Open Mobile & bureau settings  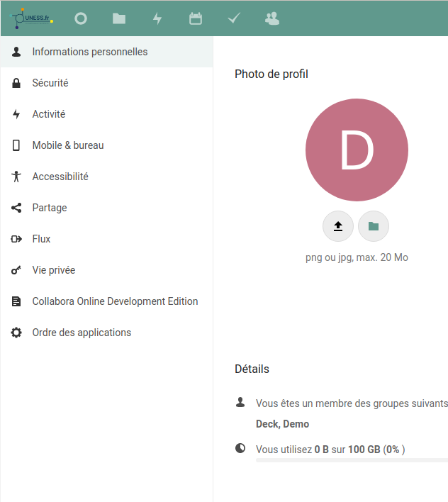(68, 145)
